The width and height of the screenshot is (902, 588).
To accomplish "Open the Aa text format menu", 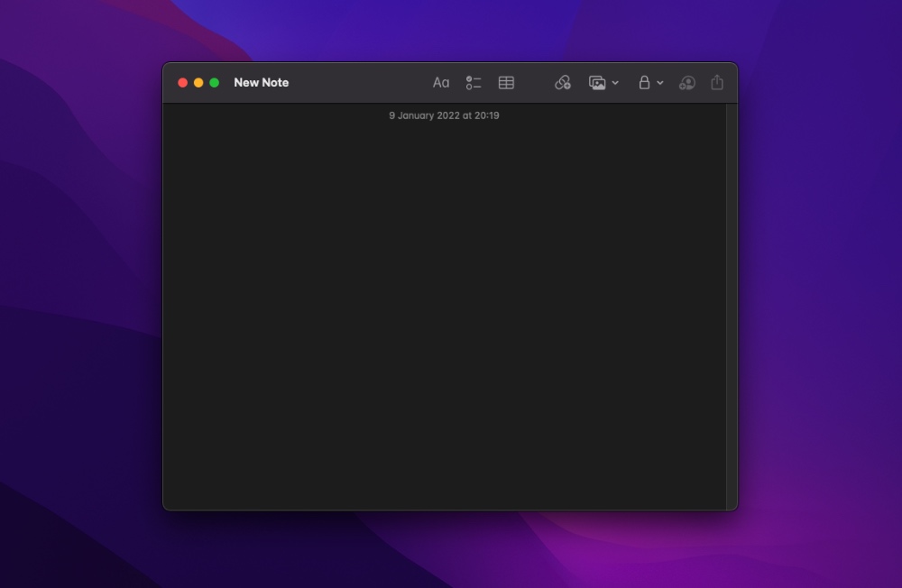I will pyautogui.click(x=441, y=83).
